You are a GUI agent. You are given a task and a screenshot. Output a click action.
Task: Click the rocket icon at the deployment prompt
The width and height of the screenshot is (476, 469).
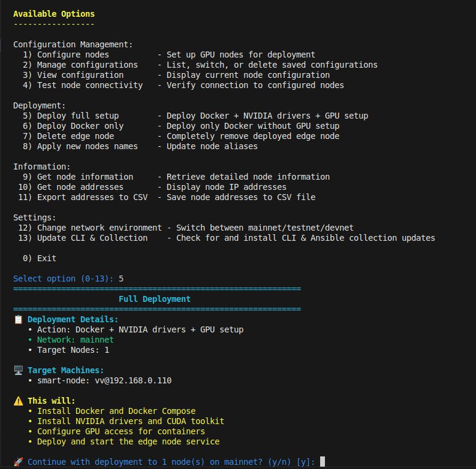[19, 462]
